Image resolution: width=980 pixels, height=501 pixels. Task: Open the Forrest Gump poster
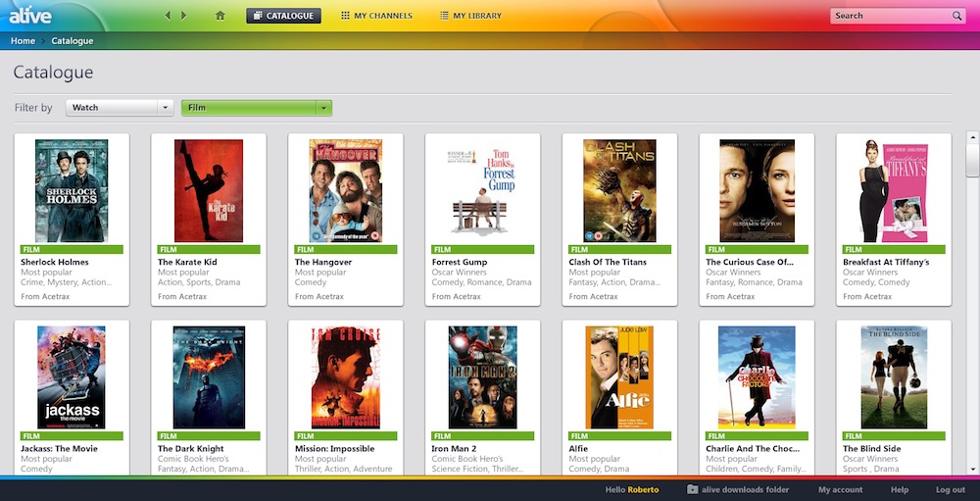coord(482,191)
